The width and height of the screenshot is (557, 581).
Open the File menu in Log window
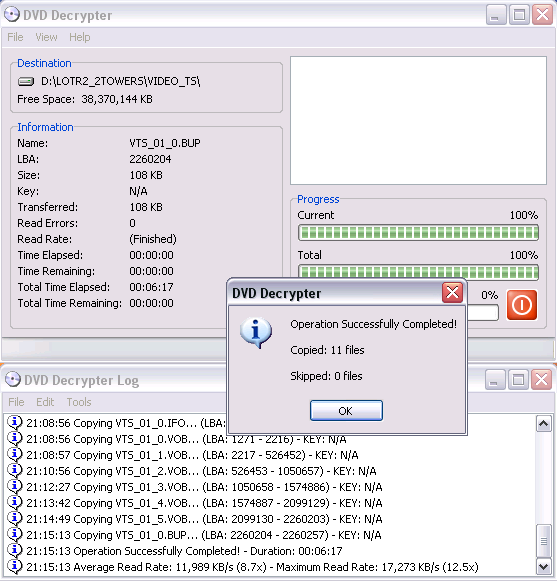(x=16, y=402)
